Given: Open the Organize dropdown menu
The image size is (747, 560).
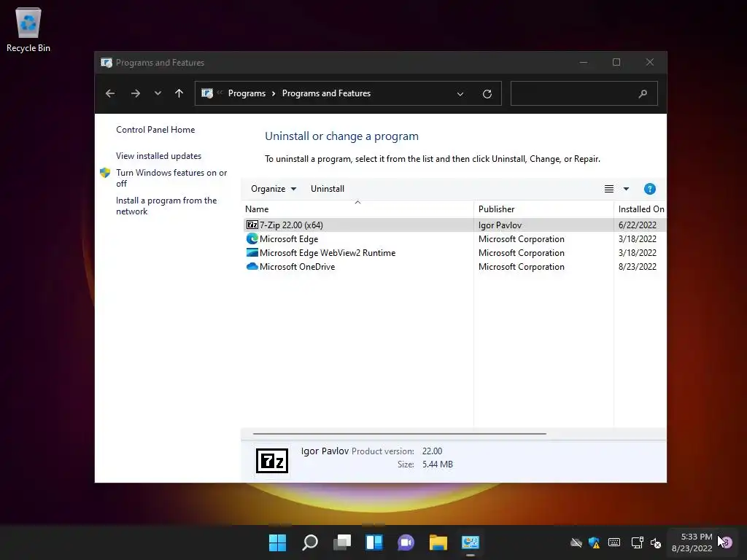Looking at the screenshot, I should click(274, 189).
